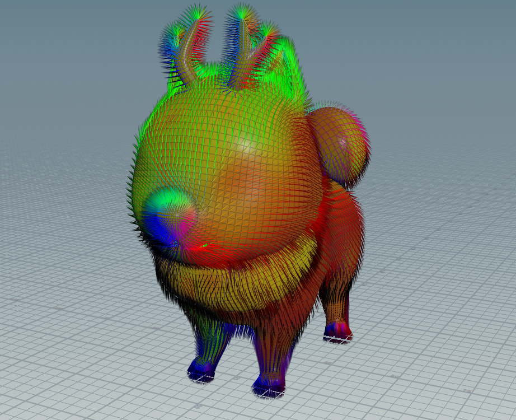Screen dimensions: 516x420
Task: Click the spherical tail on the model
Action: pos(339,146)
